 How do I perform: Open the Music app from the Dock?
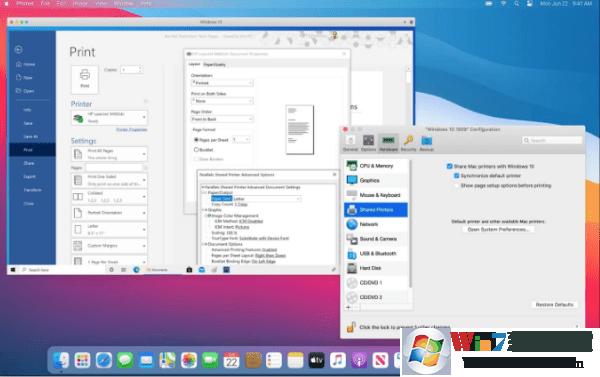coord(338,360)
